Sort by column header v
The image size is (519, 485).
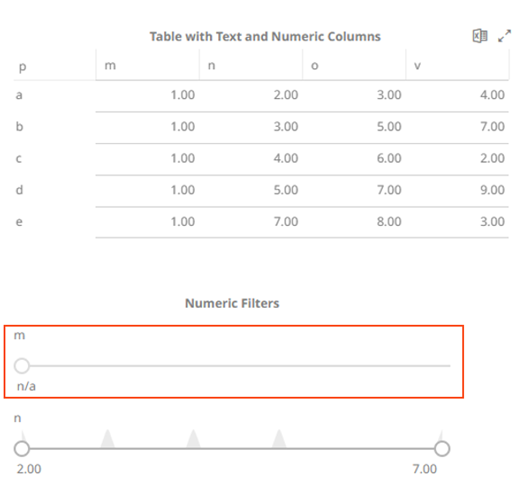457,65
